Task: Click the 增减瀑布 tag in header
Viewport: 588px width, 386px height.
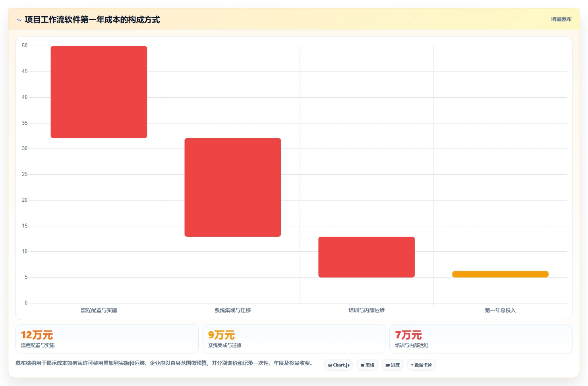Action: click(x=561, y=19)
